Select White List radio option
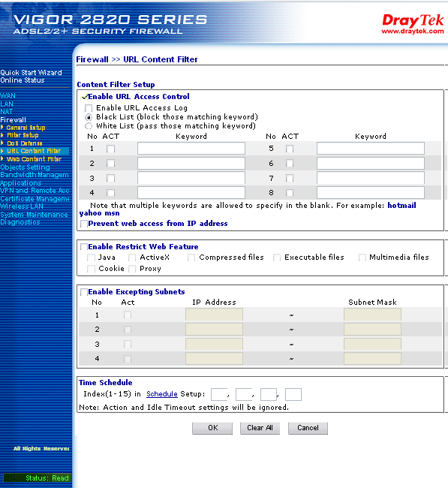Image resolution: width=448 pixels, height=488 pixels. [x=89, y=126]
